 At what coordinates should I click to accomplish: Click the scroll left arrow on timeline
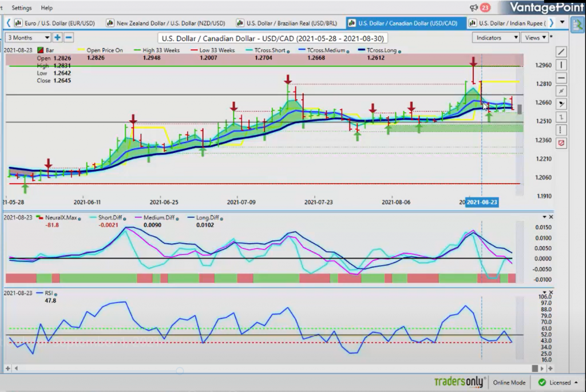coord(16,369)
